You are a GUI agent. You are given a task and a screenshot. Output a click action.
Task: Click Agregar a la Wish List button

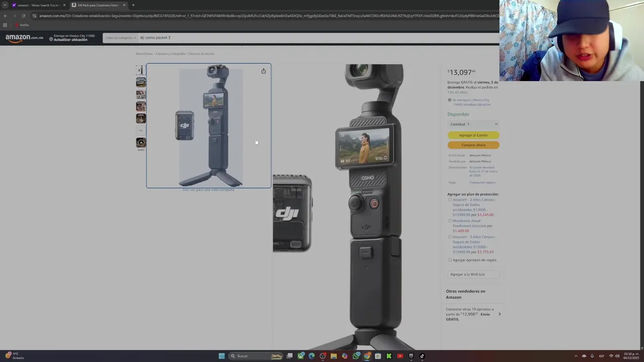click(x=473, y=275)
